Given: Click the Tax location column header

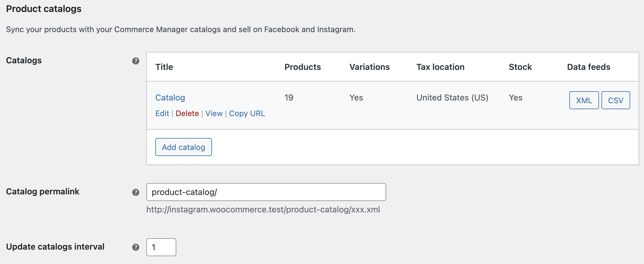Looking at the screenshot, I should click(x=440, y=67).
